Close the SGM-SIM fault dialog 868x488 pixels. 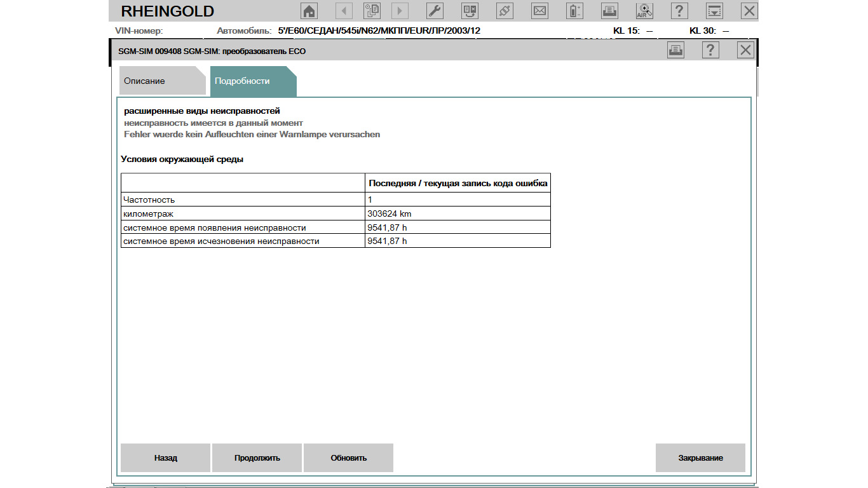pyautogui.click(x=745, y=51)
